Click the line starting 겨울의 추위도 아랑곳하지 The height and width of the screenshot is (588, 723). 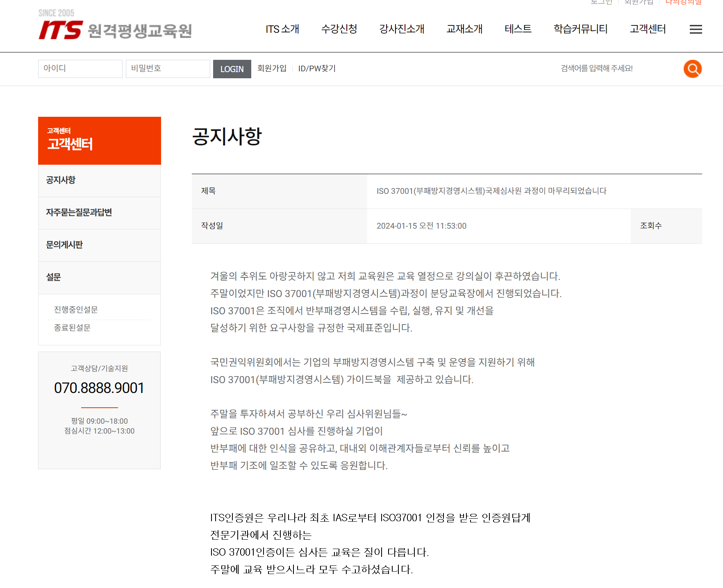click(x=385, y=276)
